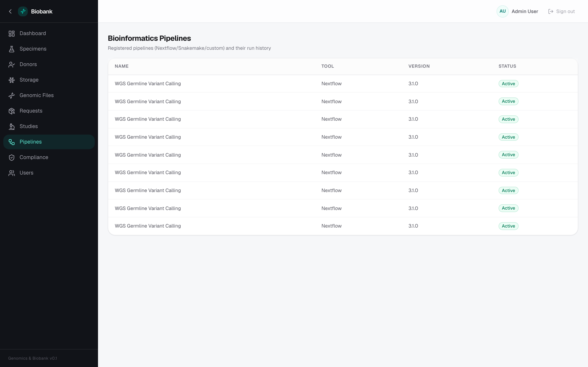Collapse sidebar with the back chevron
588x367 pixels.
click(10, 11)
